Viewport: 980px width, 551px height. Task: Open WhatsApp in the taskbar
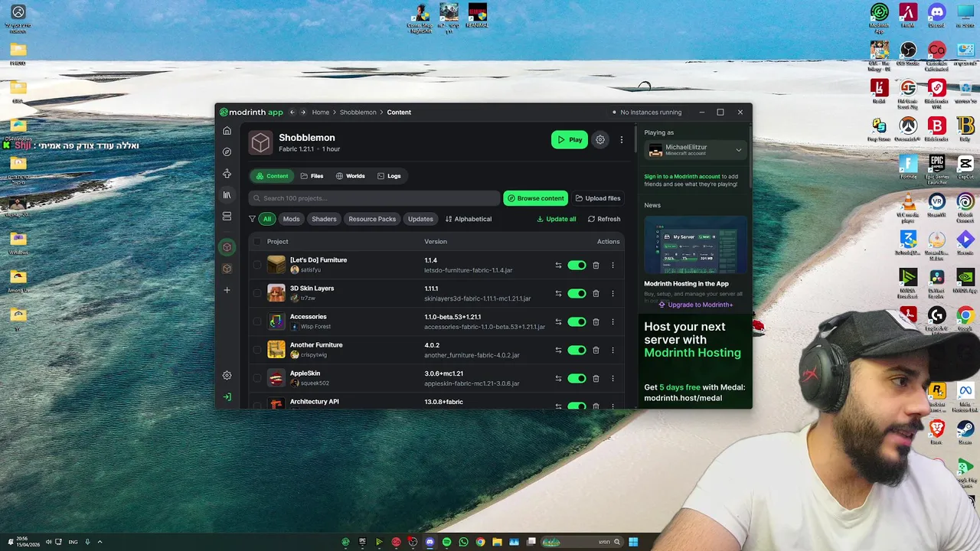(463, 543)
